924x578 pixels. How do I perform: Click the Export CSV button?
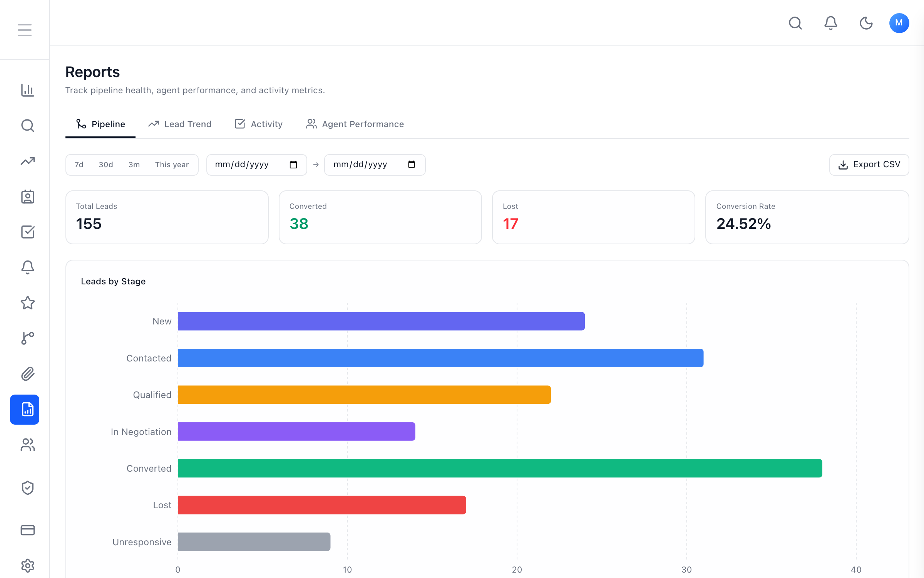pos(869,165)
